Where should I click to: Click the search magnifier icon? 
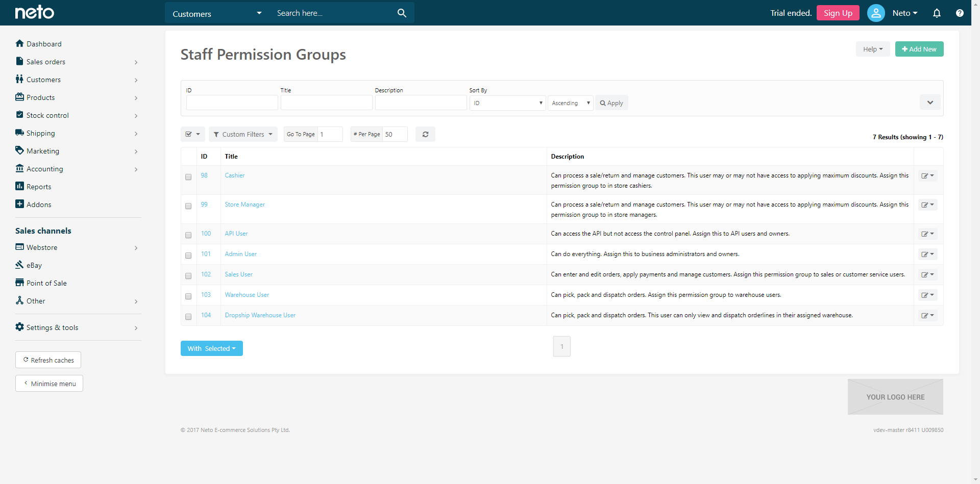pos(402,13)
